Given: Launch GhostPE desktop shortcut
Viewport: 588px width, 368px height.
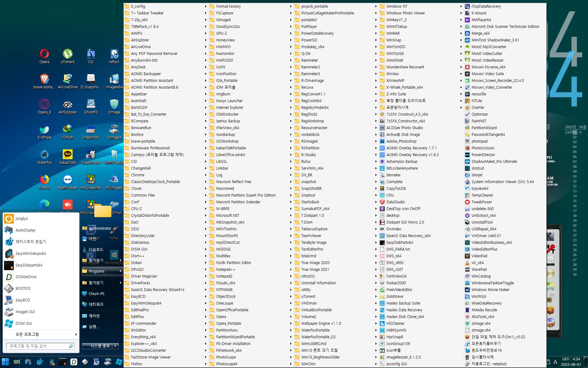Looking at the screenshot, I should [91, 107].
